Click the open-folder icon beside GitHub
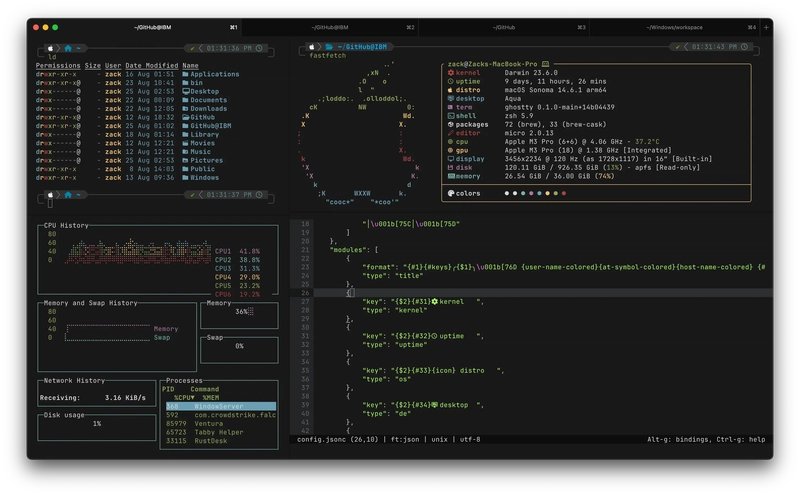This screenshot has width=800, height=495. pyautogui.click(x=186, y=117)
